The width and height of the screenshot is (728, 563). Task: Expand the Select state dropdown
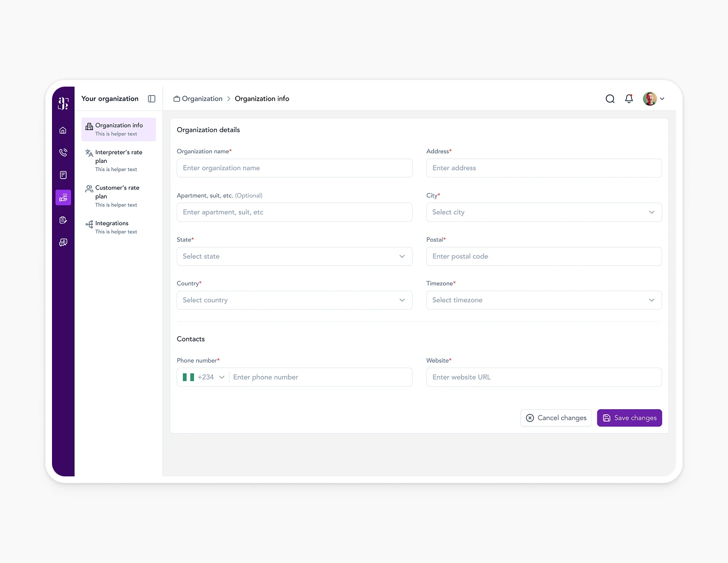294,256
